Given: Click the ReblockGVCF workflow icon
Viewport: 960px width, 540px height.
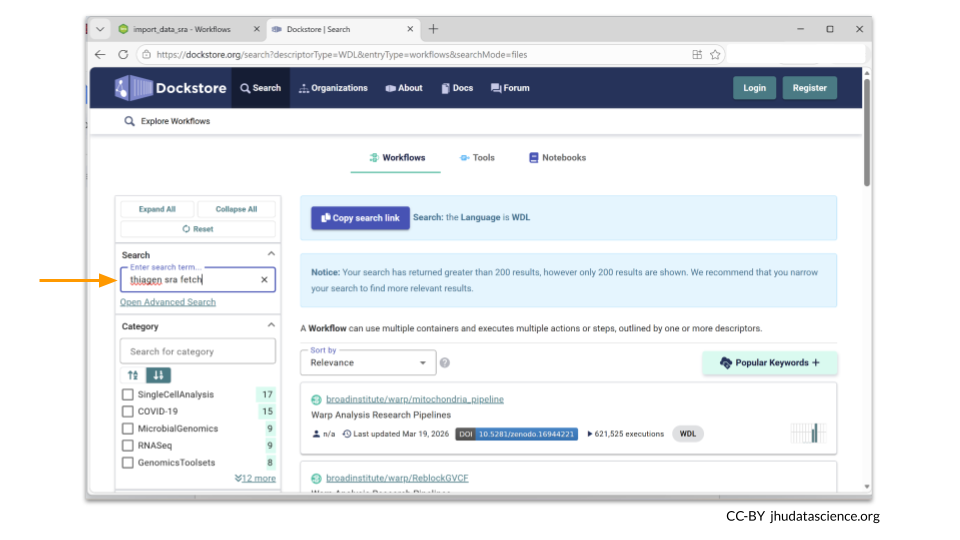Looking at the screenshot, I should tap(316, 479).
